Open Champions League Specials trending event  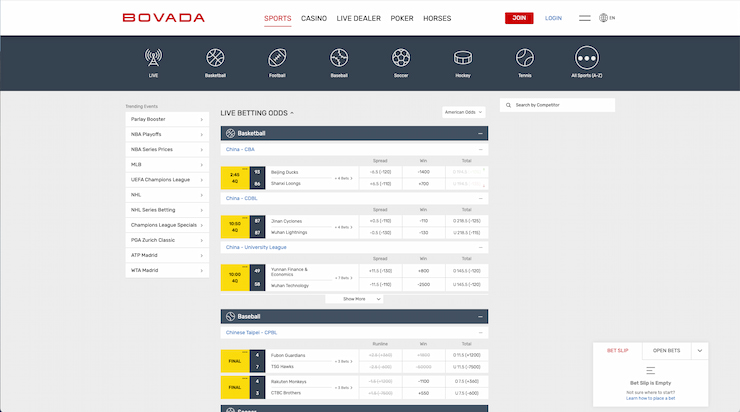point(167,225)
